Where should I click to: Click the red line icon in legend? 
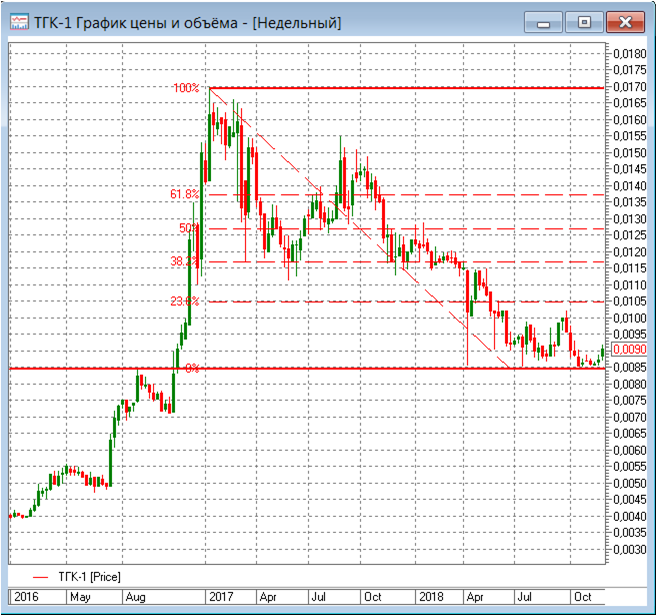40,577
